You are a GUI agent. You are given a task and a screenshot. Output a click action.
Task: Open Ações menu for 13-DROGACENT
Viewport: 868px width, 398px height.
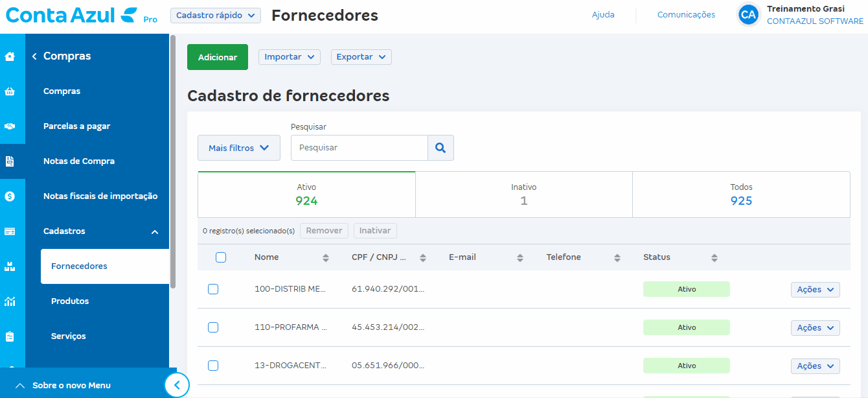(816, 366)
